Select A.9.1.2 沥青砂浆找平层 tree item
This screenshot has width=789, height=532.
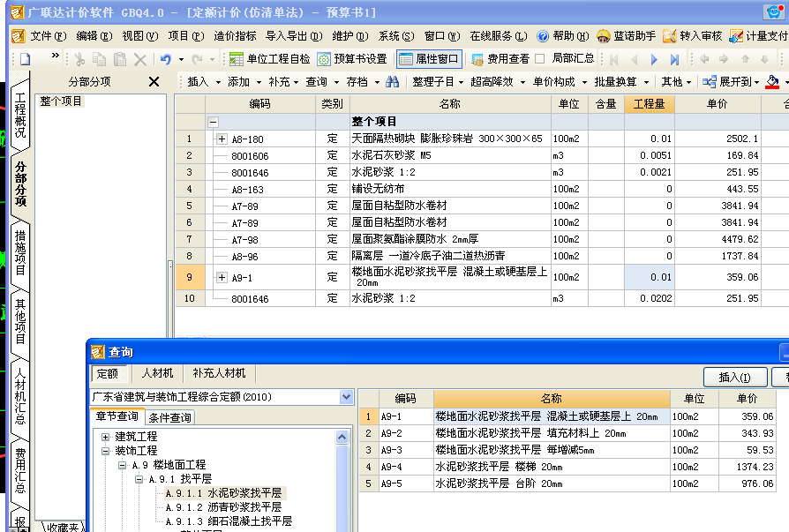[x=223, y=507]
